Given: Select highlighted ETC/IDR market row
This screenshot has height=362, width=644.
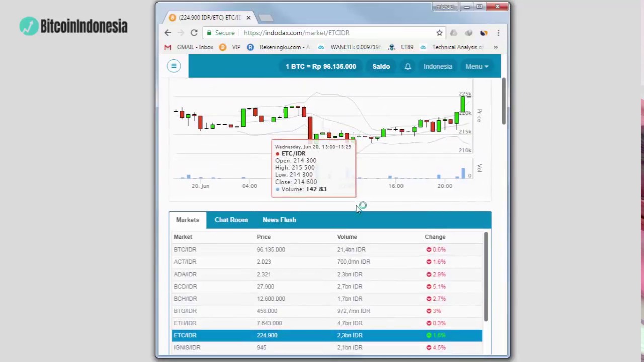Looking at the screenshot, I should (x=327, y=335).
